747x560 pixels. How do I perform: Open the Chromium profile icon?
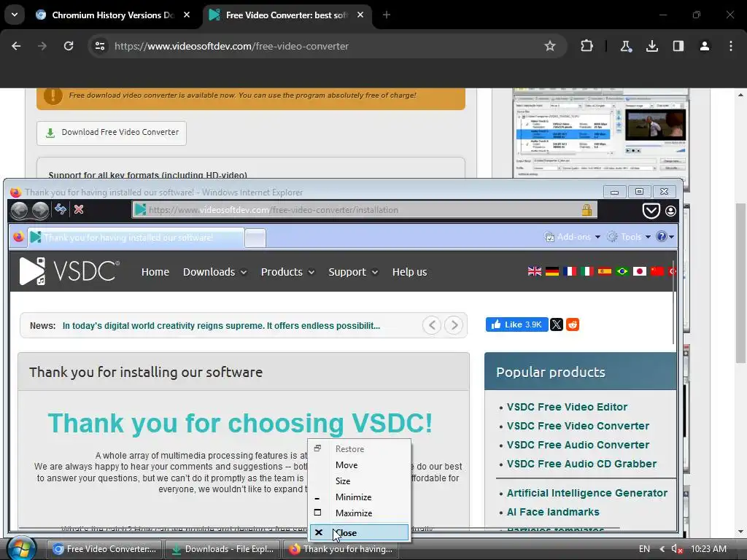point(705,46)
